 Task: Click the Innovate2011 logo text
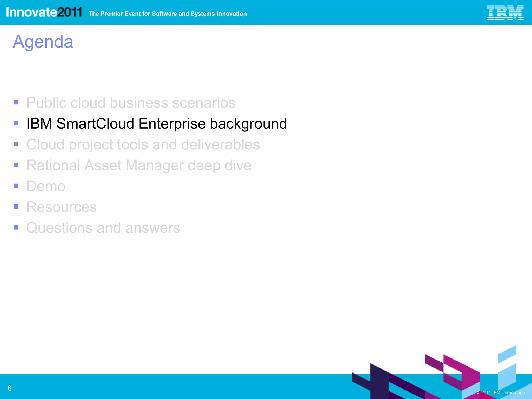tap(44, 12)
